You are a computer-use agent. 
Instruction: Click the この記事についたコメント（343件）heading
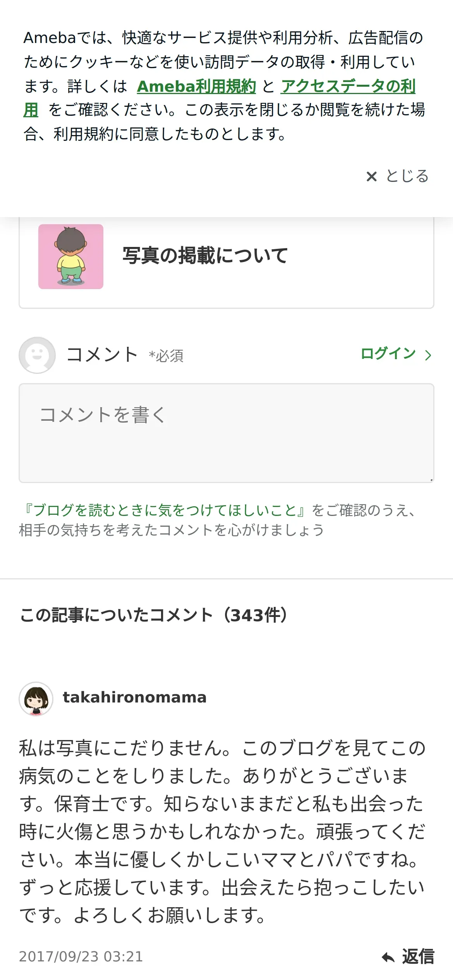(x=154, y=615)
